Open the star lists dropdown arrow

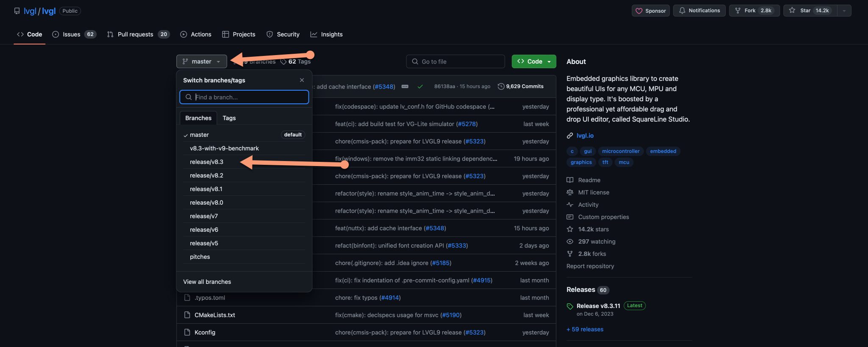click(844, 11)
